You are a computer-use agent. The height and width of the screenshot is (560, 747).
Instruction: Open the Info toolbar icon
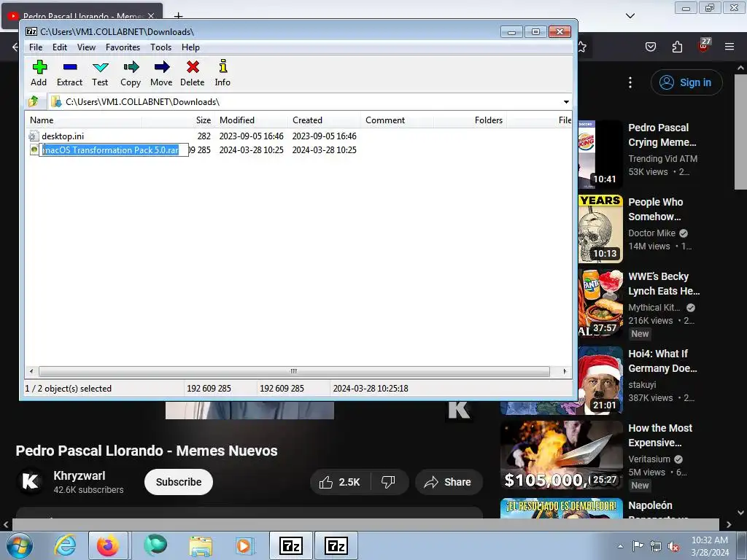pyautogui.click(x=223, y=66)
